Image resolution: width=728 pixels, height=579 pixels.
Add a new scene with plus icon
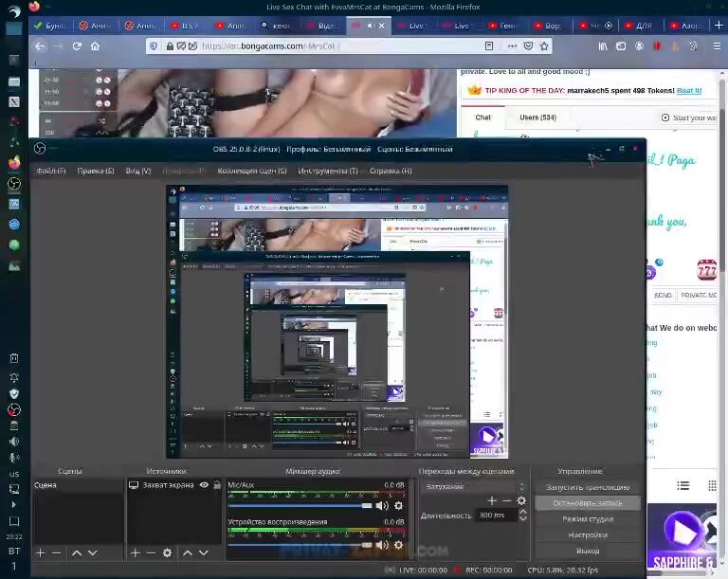[40, 552]
